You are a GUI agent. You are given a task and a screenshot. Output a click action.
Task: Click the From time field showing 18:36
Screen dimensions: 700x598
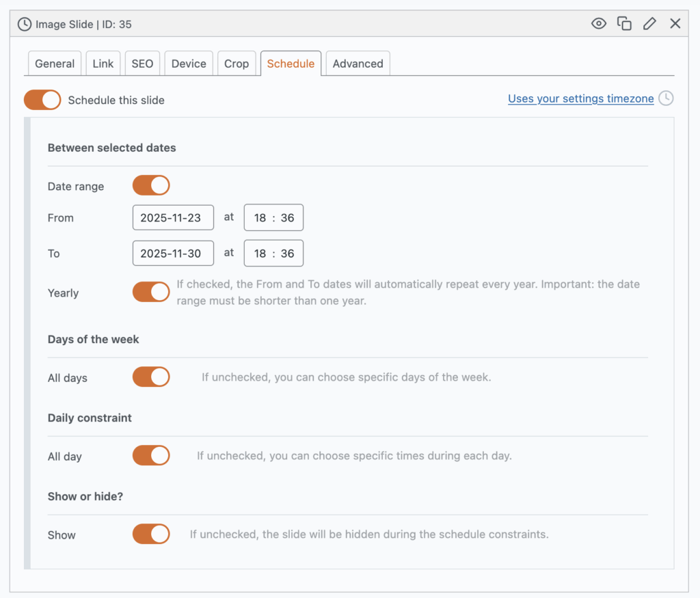273,217
